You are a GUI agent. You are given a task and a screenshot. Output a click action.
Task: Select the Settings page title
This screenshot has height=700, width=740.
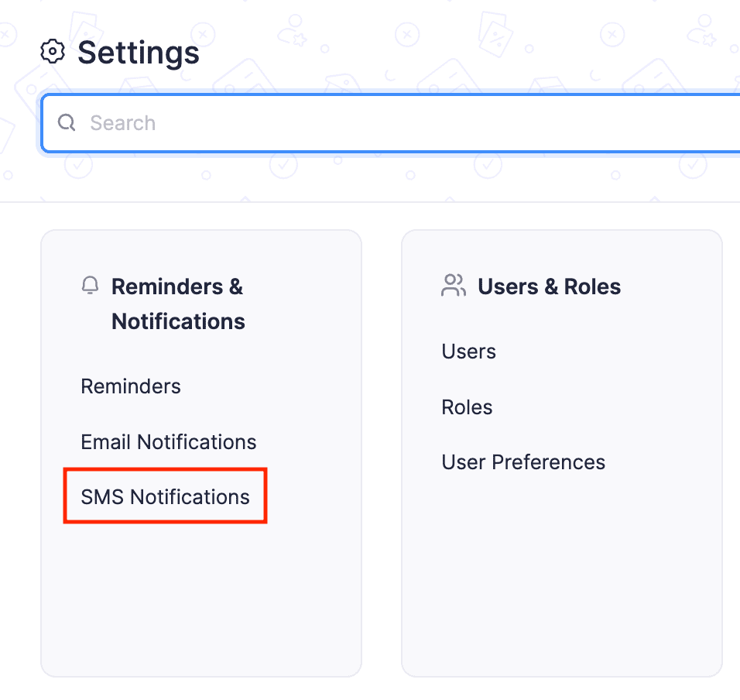coord(138,53)
